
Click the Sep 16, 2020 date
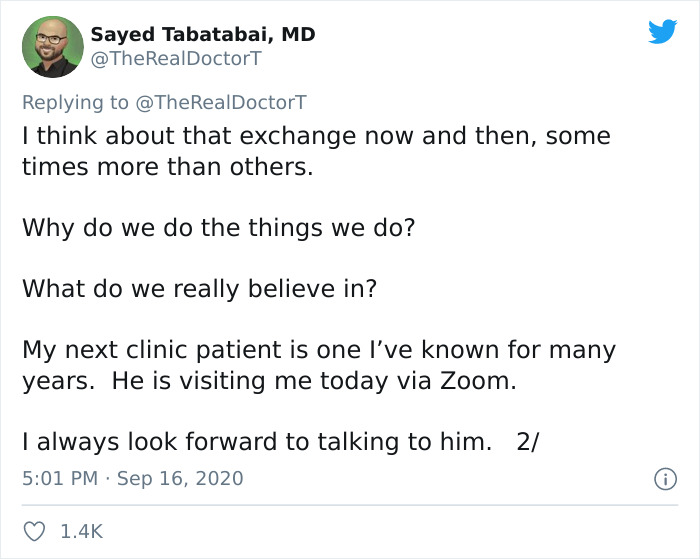coord(180,478)
